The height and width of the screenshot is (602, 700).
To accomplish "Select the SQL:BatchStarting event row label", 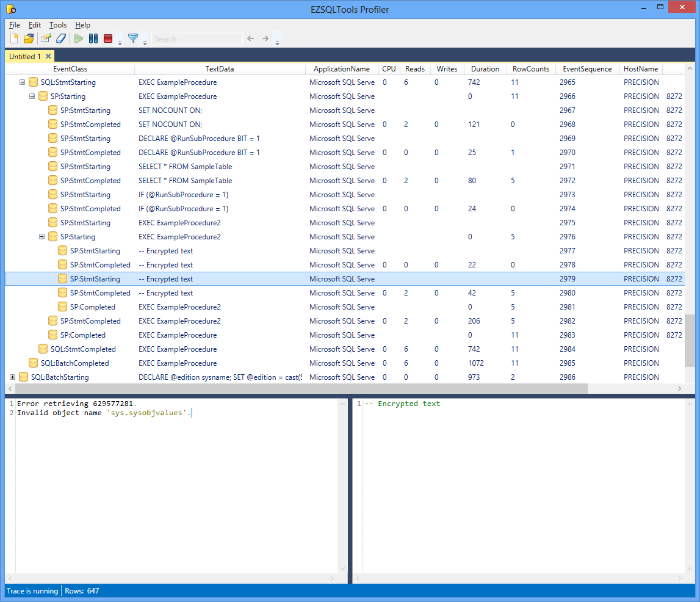I will tap(60, 377).
